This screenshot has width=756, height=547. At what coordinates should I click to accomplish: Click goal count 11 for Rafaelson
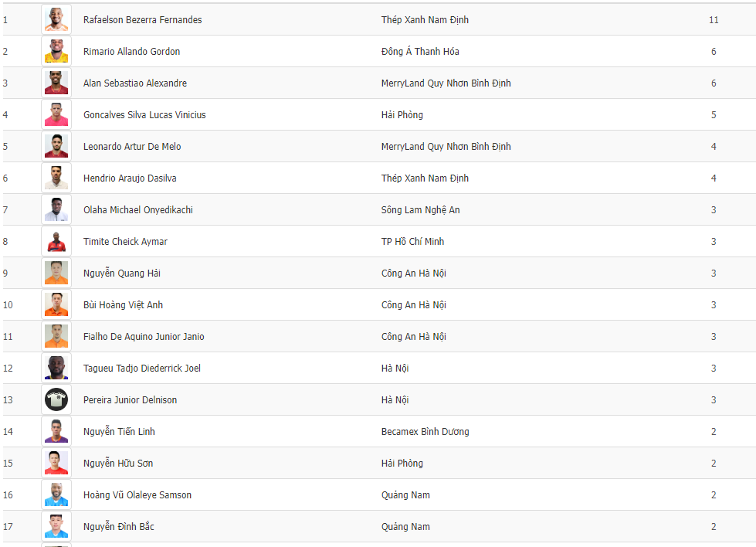(714, 20)
